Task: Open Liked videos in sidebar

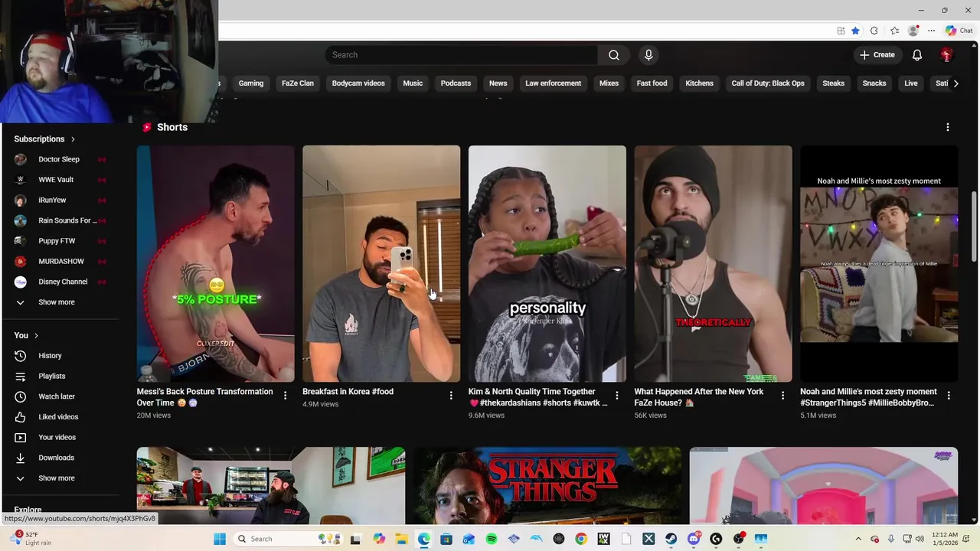Action: 60,417
